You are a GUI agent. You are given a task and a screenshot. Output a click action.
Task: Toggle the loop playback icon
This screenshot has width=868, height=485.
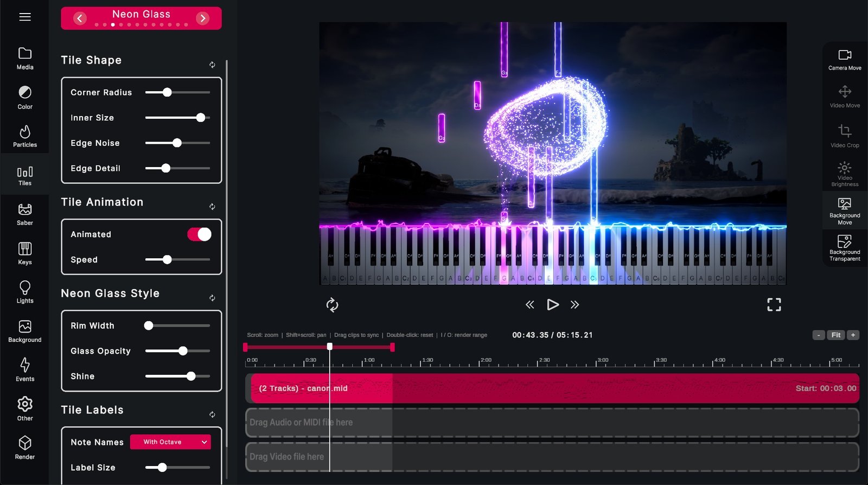click(332, 305)
